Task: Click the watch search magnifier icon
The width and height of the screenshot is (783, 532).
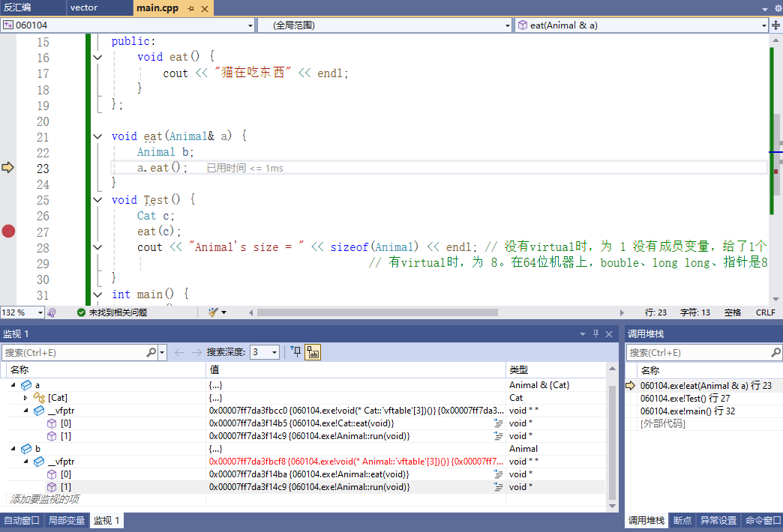Action: tap(151, 352)
